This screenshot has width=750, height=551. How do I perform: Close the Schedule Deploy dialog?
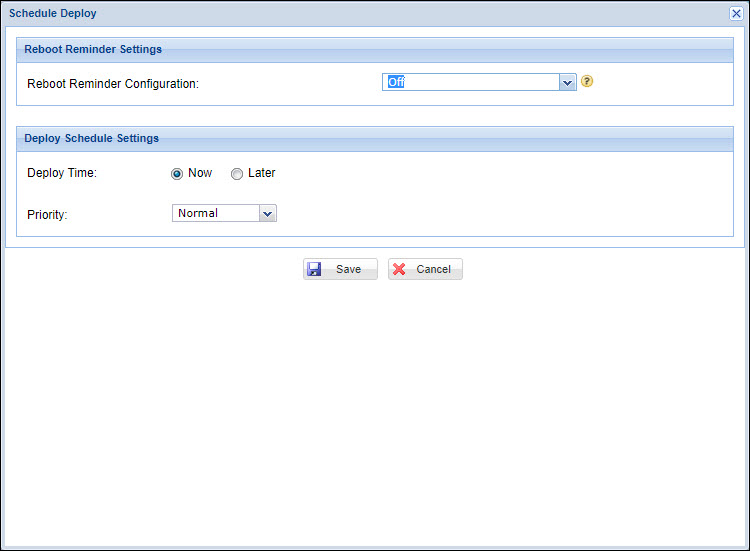point(736,13)
